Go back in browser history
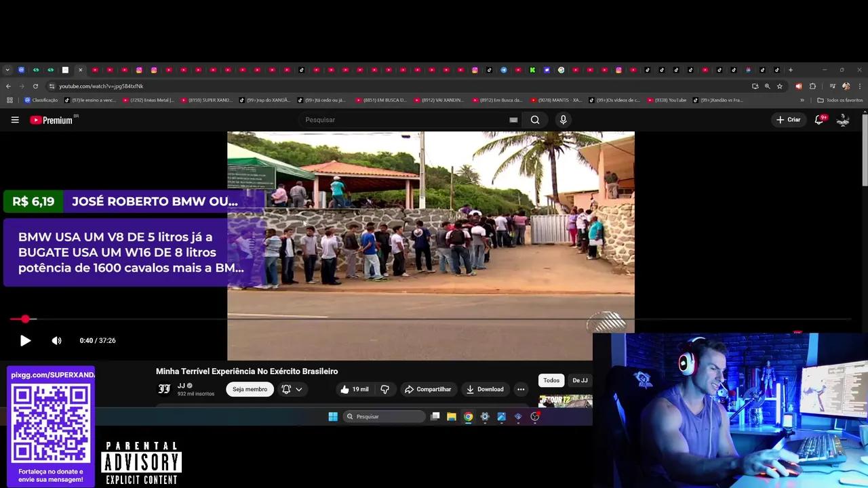This screenshot has height=488, width=868. click(x=8, y=86)
